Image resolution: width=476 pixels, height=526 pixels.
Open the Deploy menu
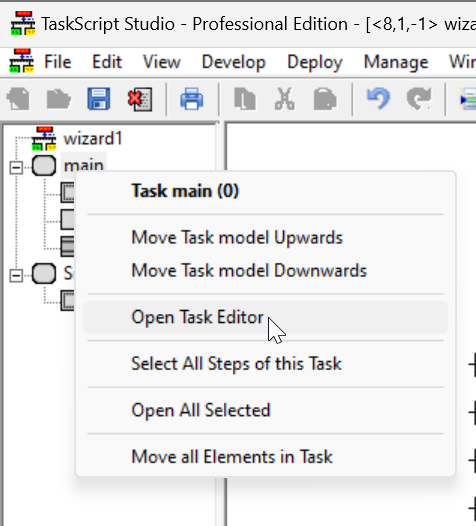point(315,62)
